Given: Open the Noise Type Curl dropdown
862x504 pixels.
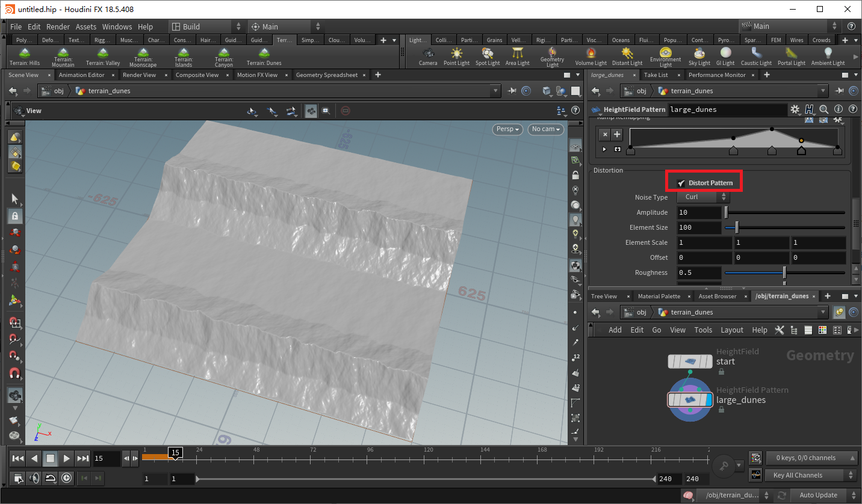Looking at the screenshot, I should pyautogui.click(x=703, y=197).
